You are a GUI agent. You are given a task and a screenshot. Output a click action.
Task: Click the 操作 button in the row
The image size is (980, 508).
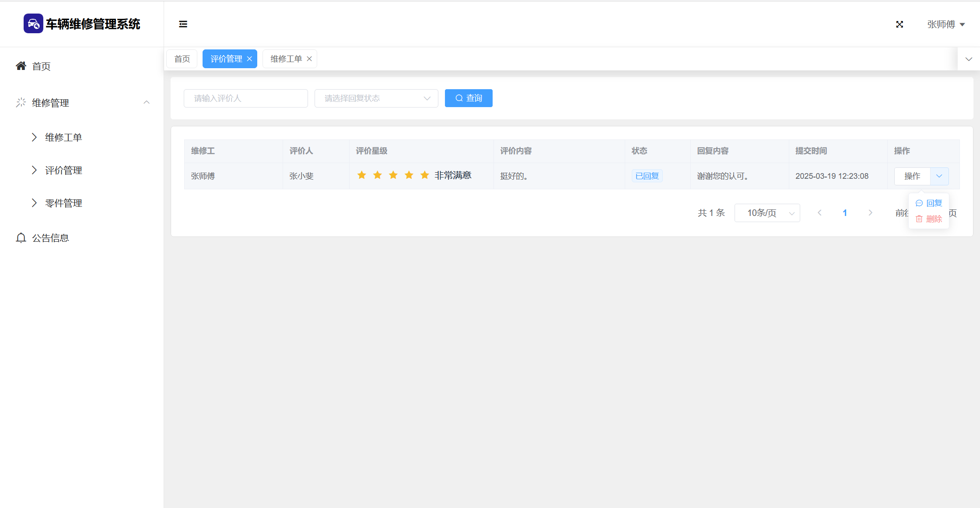pos(912,176)
